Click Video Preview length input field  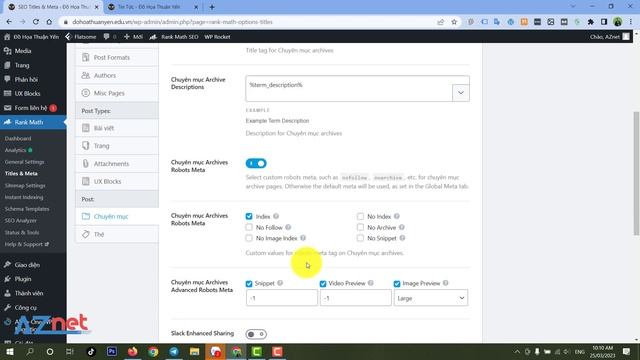(356, 298)
